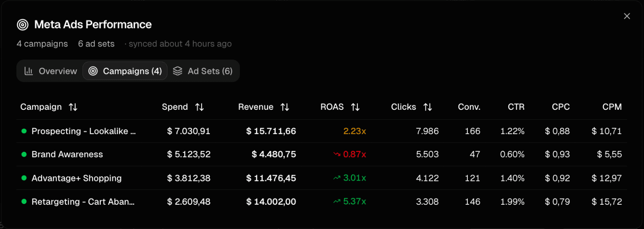Viewport: 644px width, 229px height.
Task: Click the CPC column header
Action: (561, 107)
